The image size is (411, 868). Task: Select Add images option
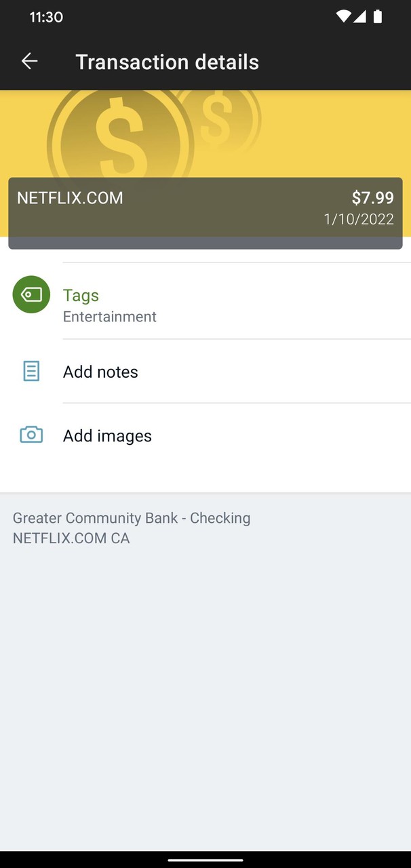click(x=107, y=435)
